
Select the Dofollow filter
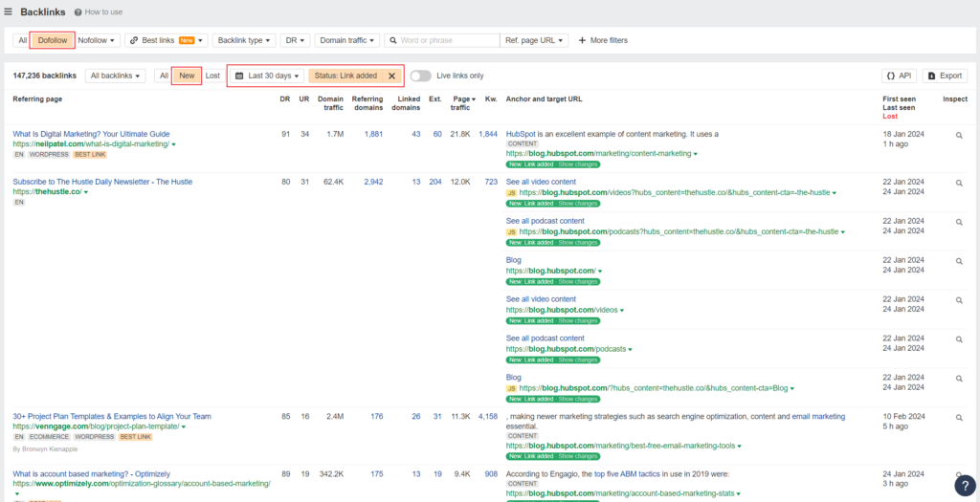point(53,40)
